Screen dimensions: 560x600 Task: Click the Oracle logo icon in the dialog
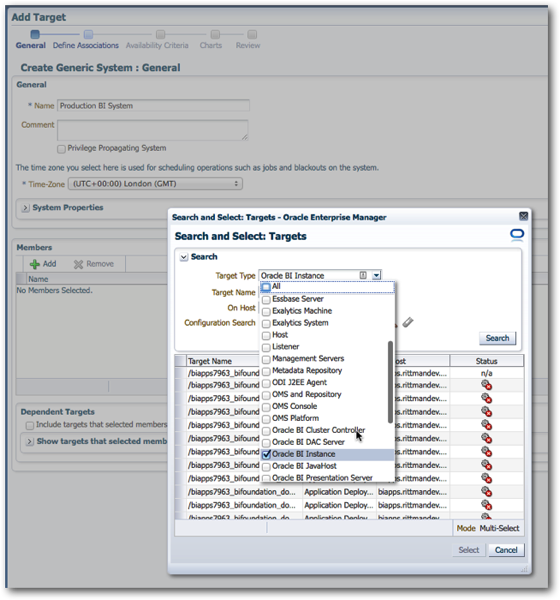(x=517, y=235)
